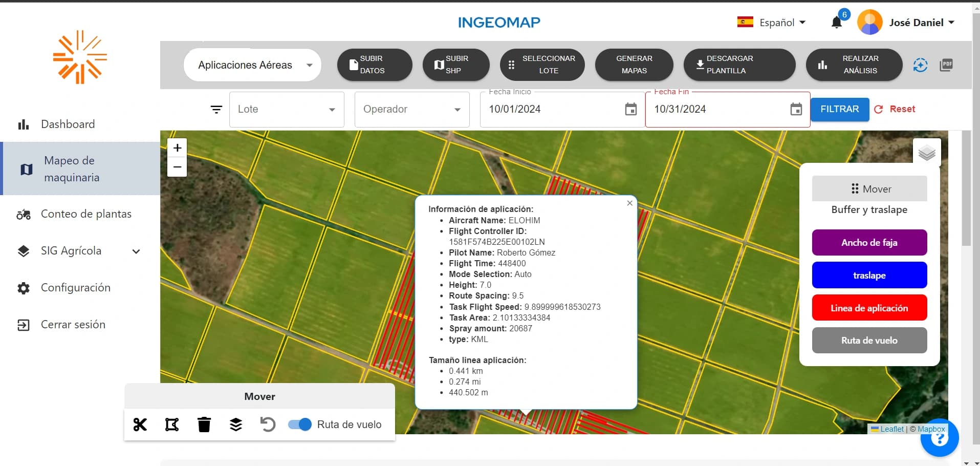Open the Lote dropdown
980x466 pixels.
(x=287, y=110)
